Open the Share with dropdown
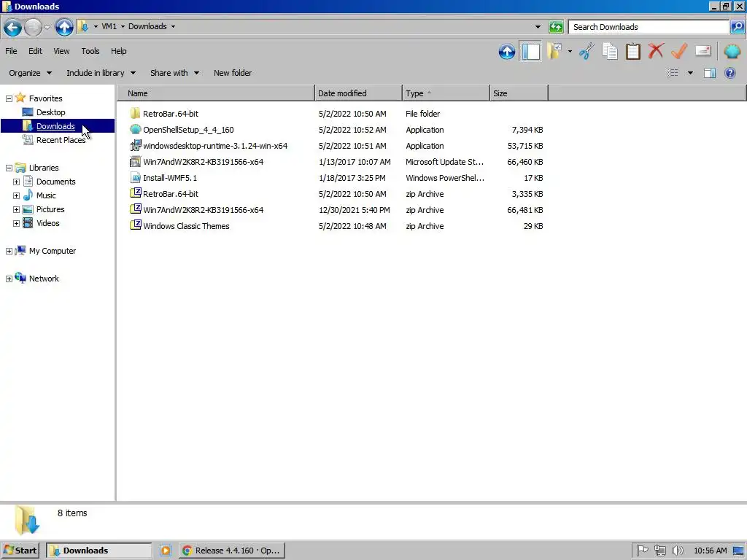This screenshot has width=747, height=560. pos(174,73)
